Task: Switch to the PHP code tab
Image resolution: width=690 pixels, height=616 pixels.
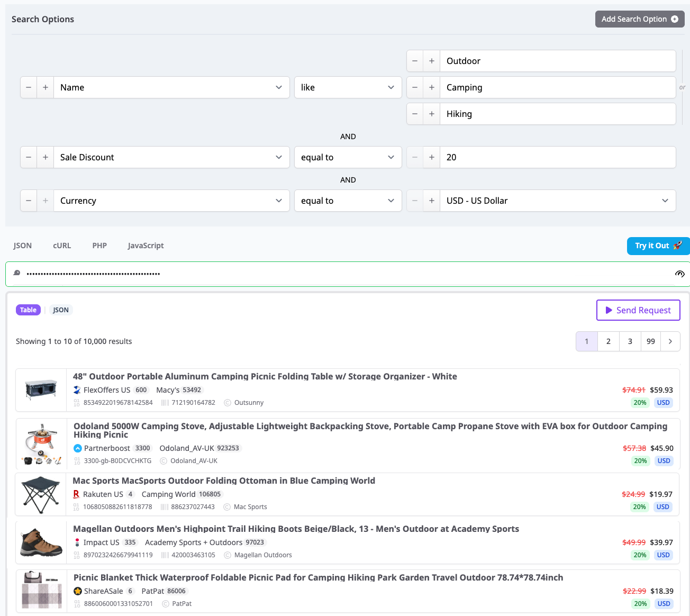Action: 99,246
